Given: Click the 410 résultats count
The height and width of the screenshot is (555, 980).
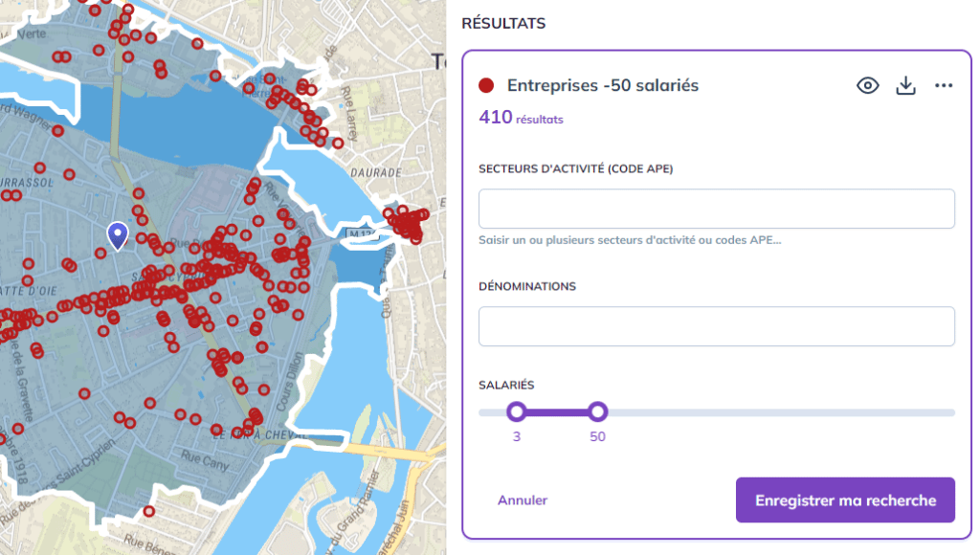Looking at the screenshot, I should 521,119.
